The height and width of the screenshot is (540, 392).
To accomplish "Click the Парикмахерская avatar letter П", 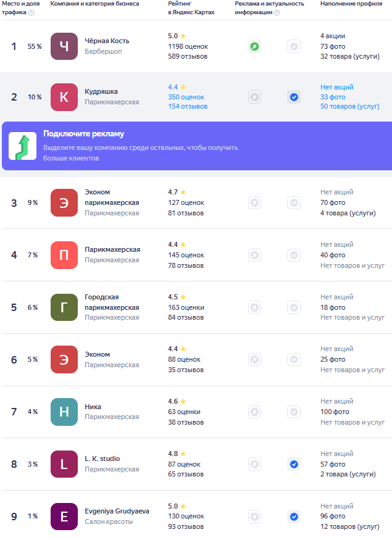I will [x=64, y=255].
